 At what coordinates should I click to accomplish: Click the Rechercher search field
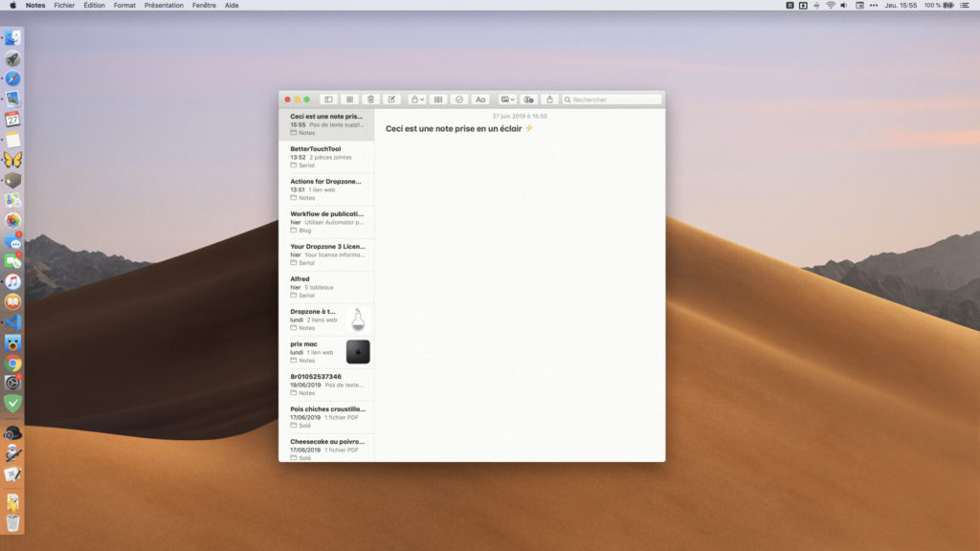tap(612, 99)
